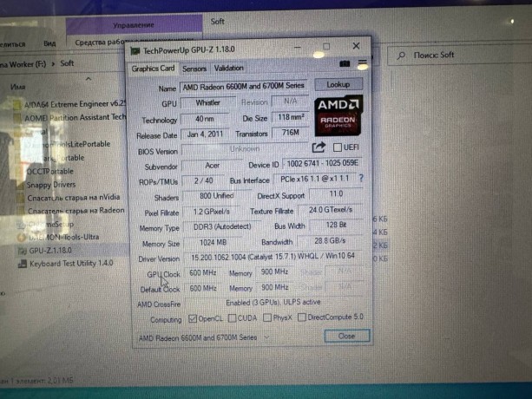
Task: Open the Validation tab
Action: point(228,69)
